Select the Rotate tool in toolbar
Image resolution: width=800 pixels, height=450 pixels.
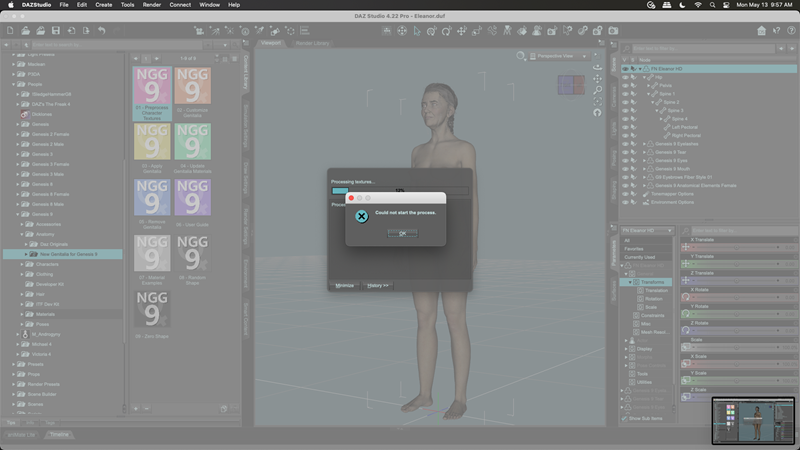pyautogui.click(x=446, y=31)
